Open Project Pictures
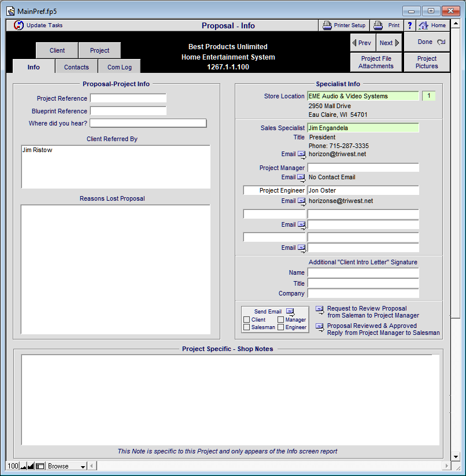 coord(427,62)
